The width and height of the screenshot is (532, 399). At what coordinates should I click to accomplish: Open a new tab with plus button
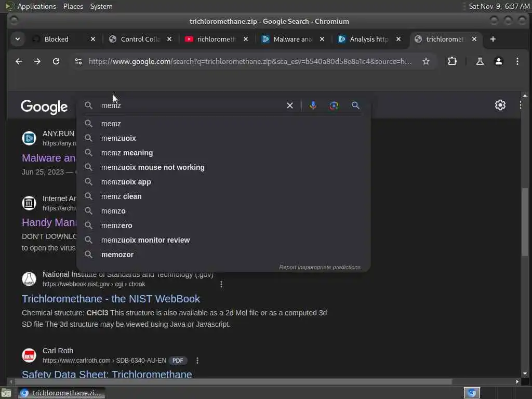tap(493, 39)
